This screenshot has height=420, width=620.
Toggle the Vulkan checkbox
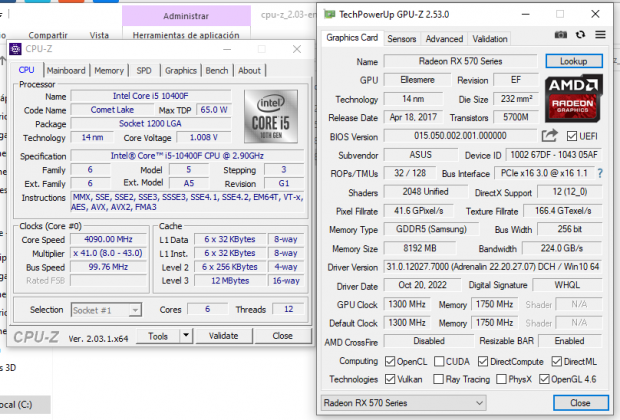[390, 379]
